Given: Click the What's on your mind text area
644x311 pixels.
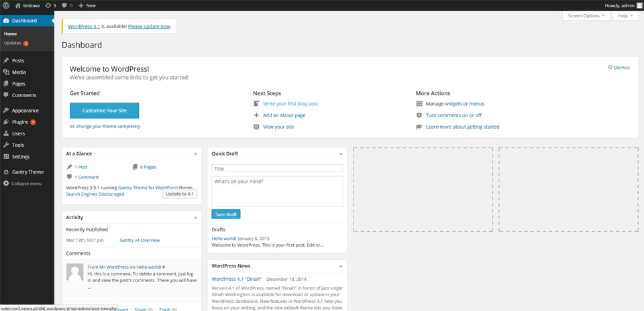Looking at the screenshot, I should [277, 191].
